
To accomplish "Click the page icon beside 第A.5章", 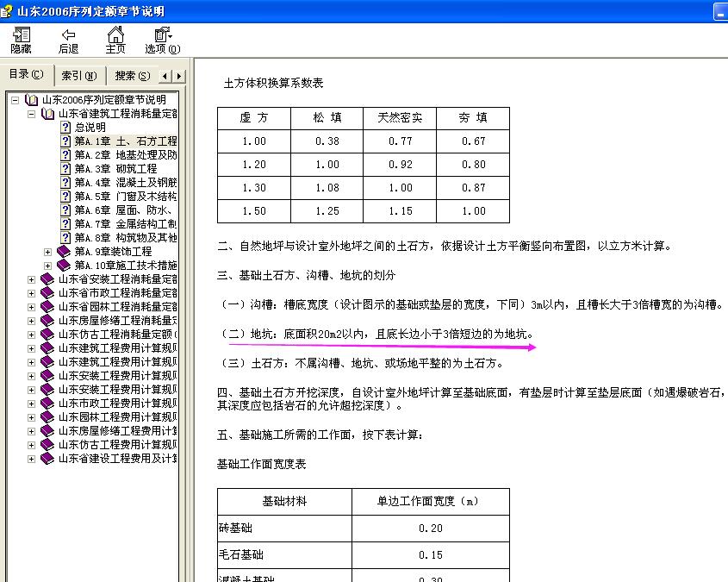I will pyautogui.click(x=66, y=197).
